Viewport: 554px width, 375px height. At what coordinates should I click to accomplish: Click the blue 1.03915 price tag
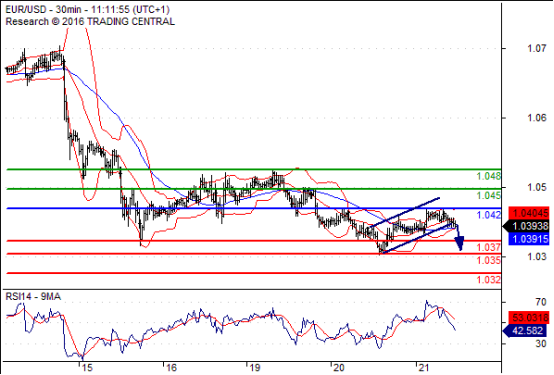click(x=529, y=239)
